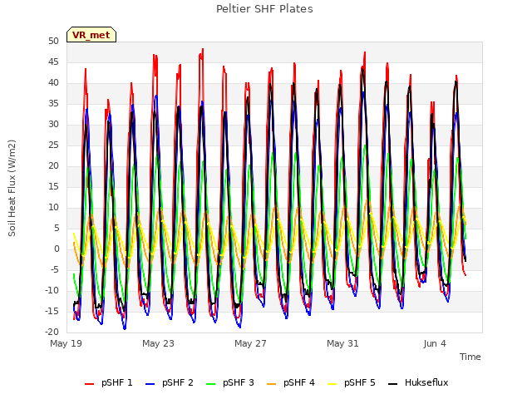Click the Soil Heat Flux (W/m2) axis title
The height and width of the screenshot is (399, 532).
[12, 188]
